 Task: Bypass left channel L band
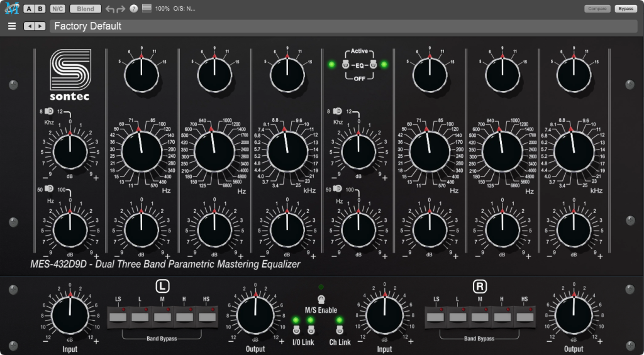tap(140, 317)
